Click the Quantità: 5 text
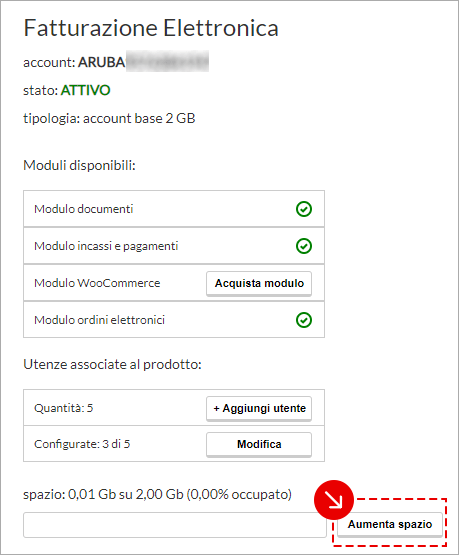 pyautogui.click(x=63, y=408)
